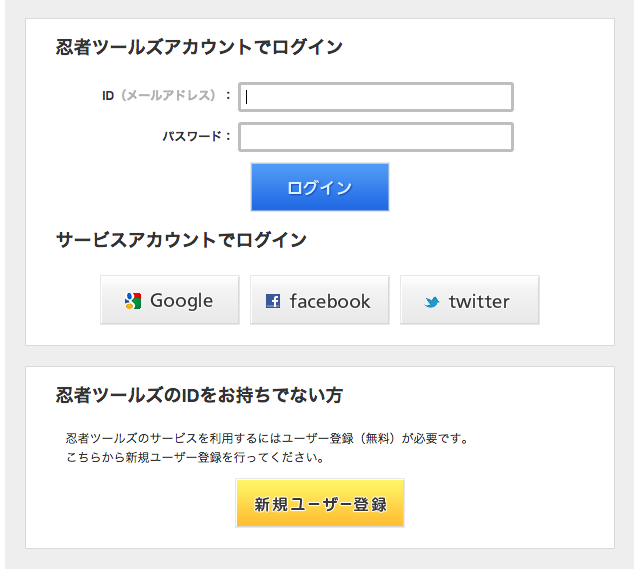The height and width of the screenshot is (569, 634).
Task: Sign in using the Google text label
Action: (181, 301)
